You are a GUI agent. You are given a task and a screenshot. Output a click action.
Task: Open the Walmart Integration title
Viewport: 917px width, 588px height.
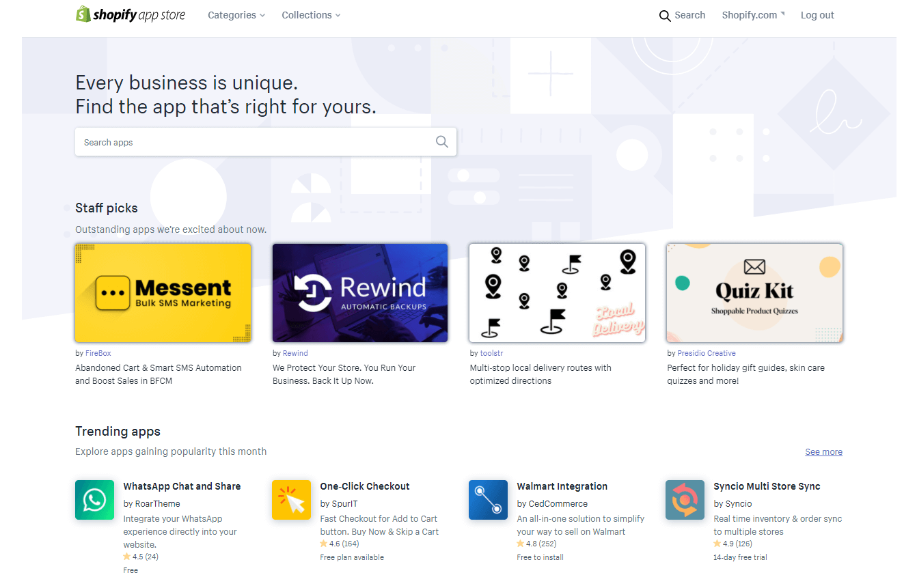pos(562,486)
